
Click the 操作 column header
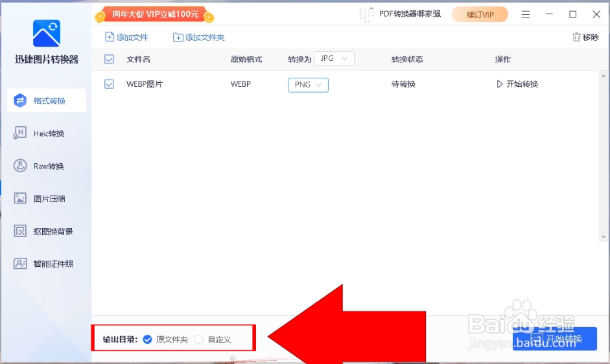click(502, 60)
